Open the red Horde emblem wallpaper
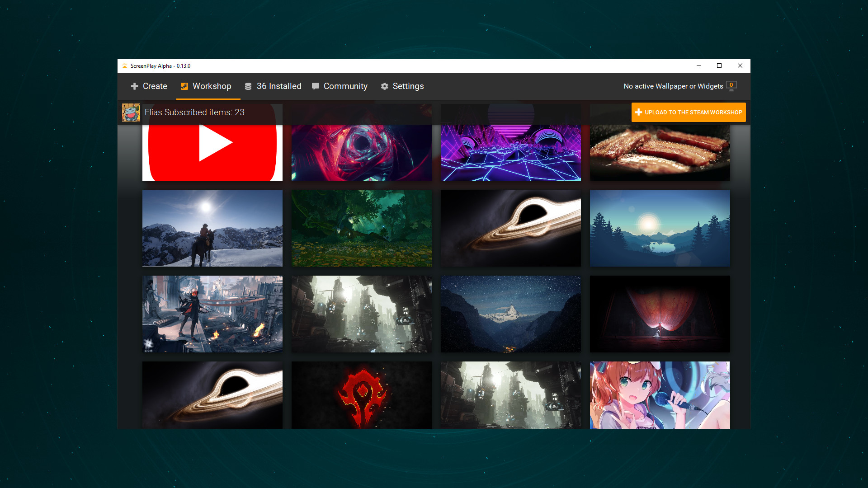Viewport: 868px width, 488px height. [x=362, y=395]
